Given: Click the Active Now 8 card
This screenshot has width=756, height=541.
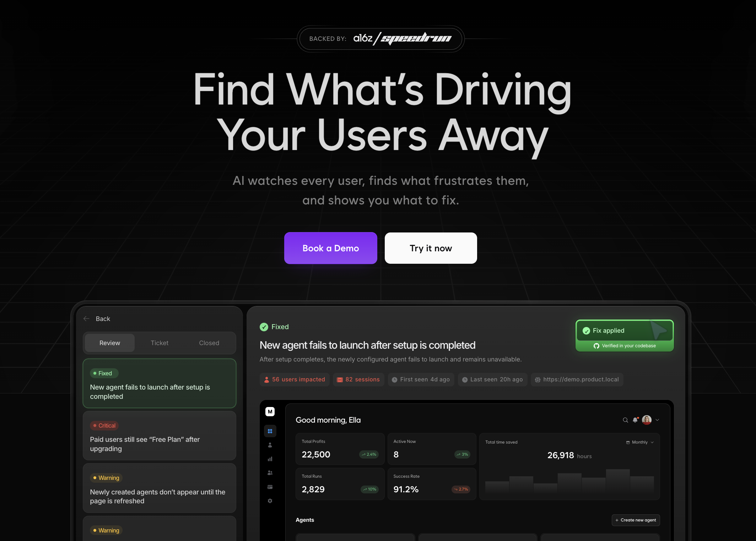Looking at the screenshot, I should coord(432,449).
